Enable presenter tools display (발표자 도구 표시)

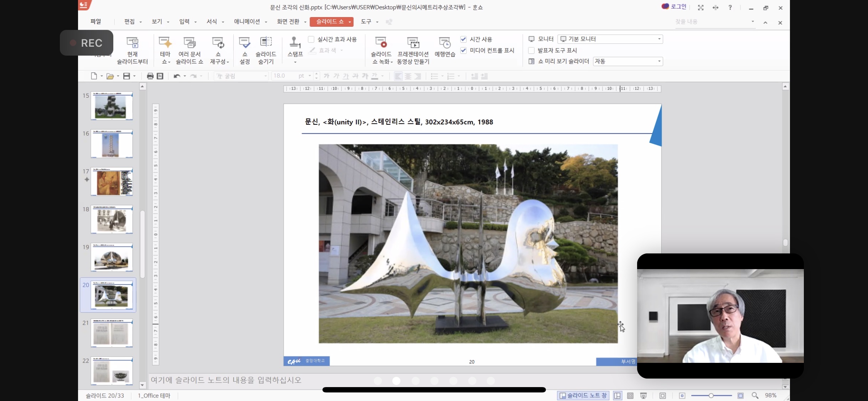pos(531,50)
